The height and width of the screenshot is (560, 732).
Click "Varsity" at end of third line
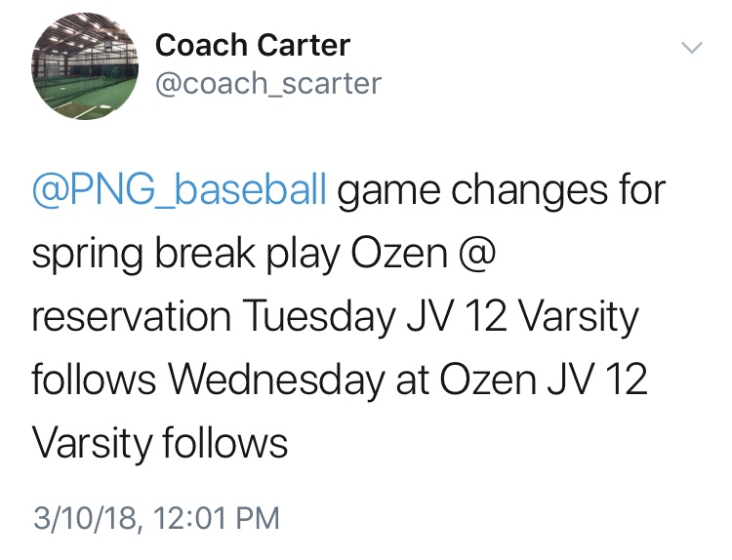tap(578, 319)
